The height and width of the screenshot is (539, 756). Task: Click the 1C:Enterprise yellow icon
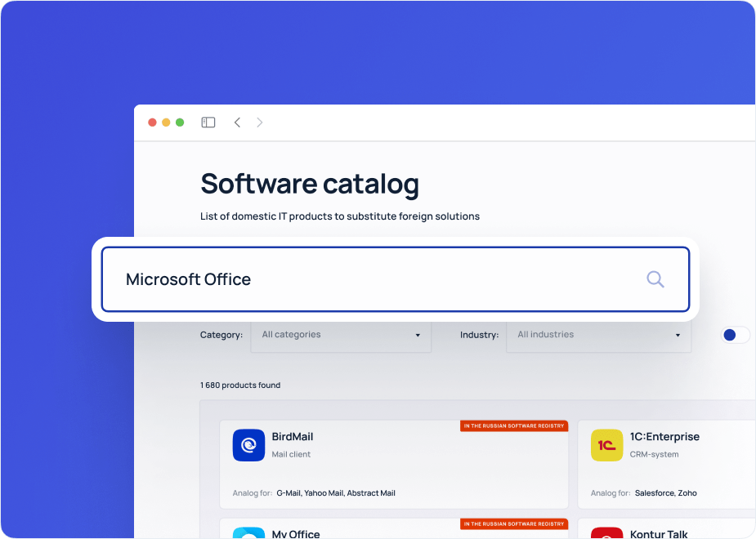point(607,445)
